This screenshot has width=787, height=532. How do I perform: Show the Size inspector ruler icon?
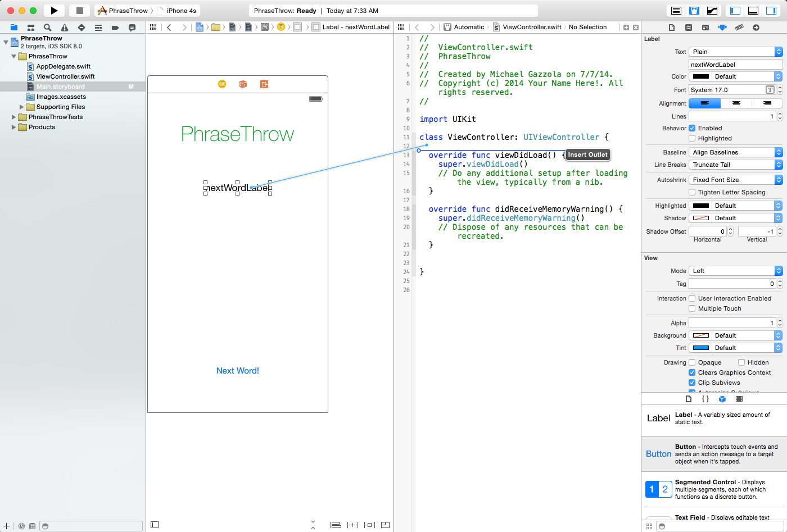click(x=739, y=28)
